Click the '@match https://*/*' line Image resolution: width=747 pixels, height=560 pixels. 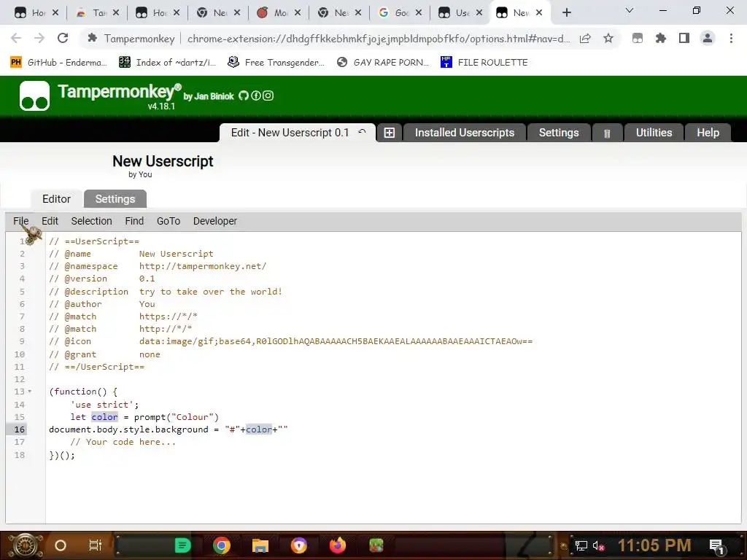pyautogui.click(x=123, y=316)
